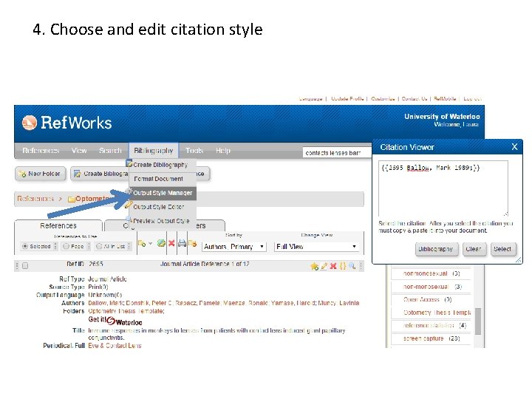Select the 'All in List' radio button
This screenshot has height=399, width=532.
99,246
